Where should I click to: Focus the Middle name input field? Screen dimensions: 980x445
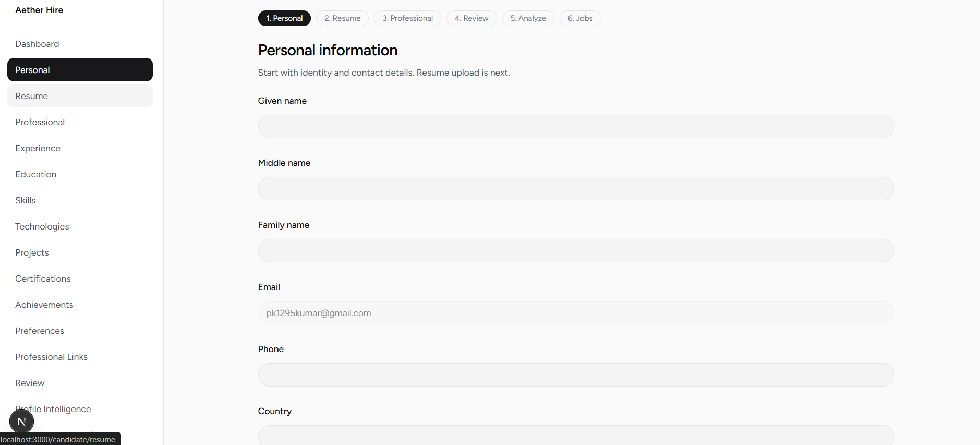pyautogui.click(x=576, y=189)
